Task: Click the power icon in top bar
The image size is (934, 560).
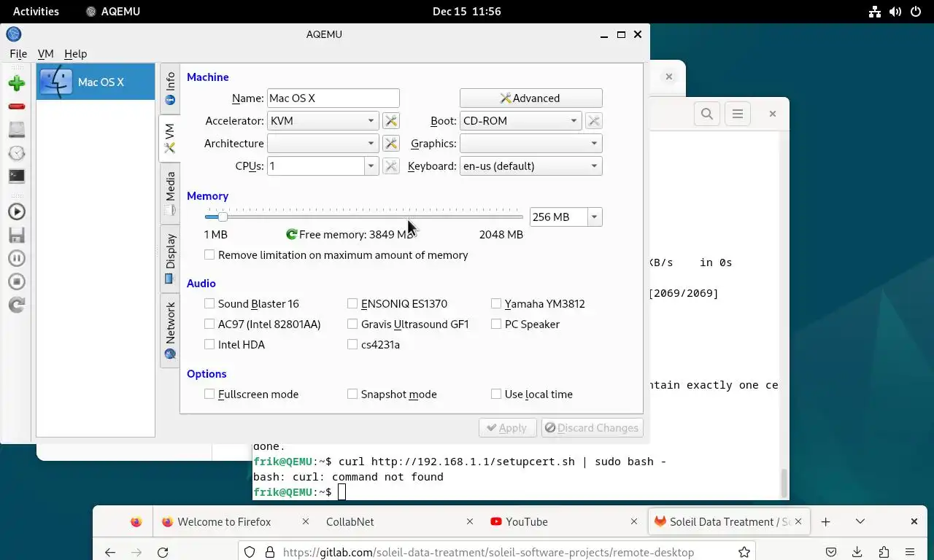Action: (916, 12)
